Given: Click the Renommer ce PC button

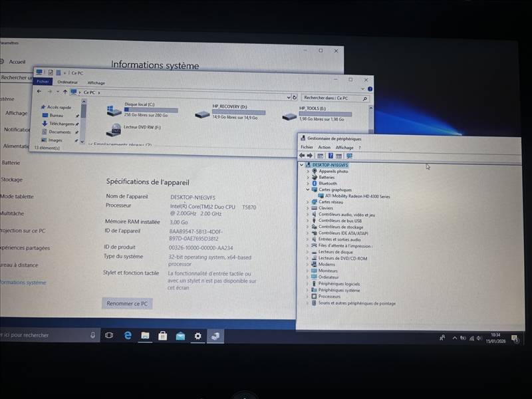Looking at the screenshot, I should 127,303.
